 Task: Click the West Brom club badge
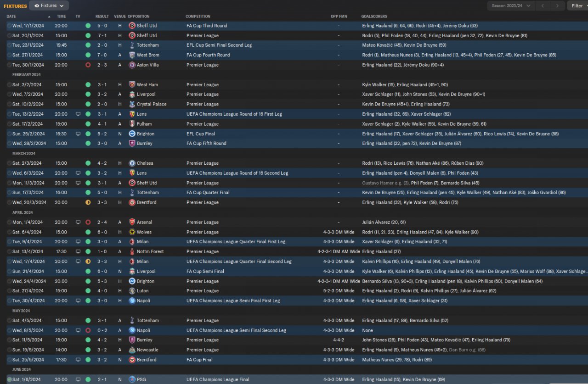[132, 55]
